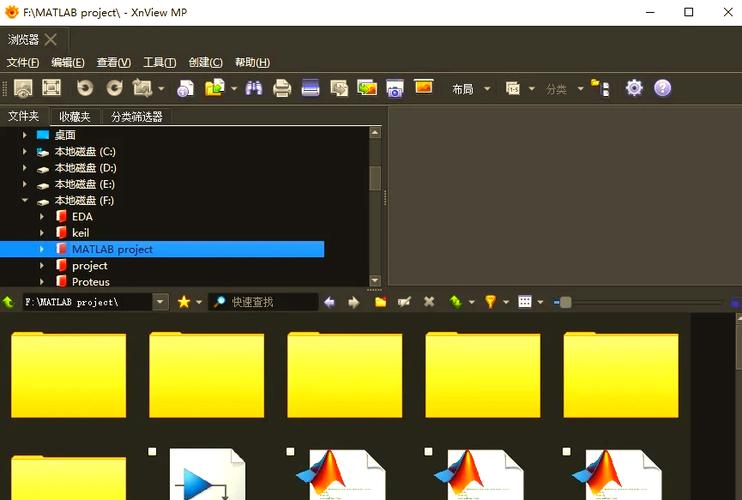Collapse 本地磁盘 (F:) node
742x500 pixels.
(x=25, y=201)
